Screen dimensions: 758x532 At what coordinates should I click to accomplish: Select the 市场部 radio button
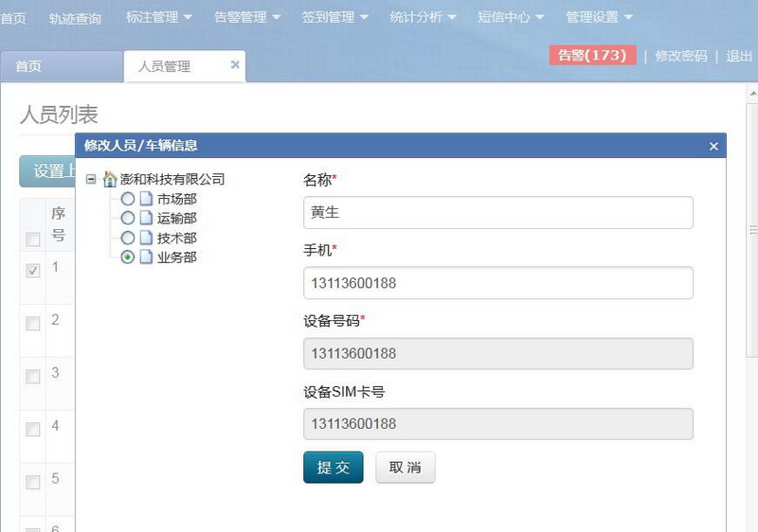128,199
